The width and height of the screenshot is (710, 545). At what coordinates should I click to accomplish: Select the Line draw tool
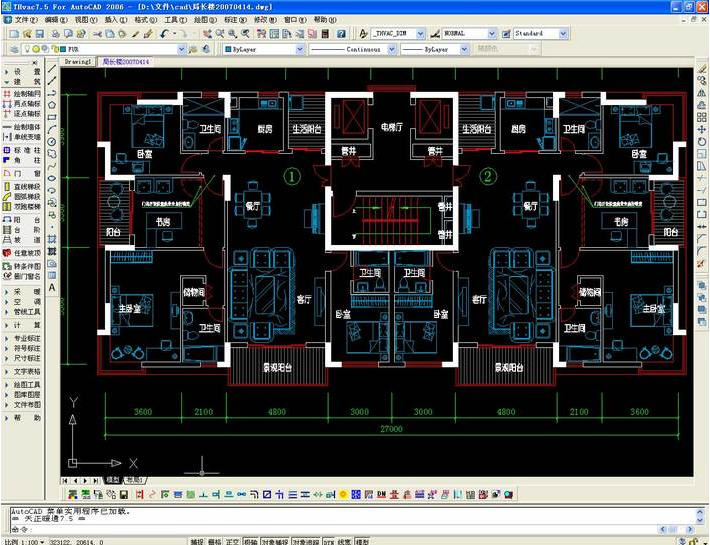pyautogui.click(x=53, y=69)
